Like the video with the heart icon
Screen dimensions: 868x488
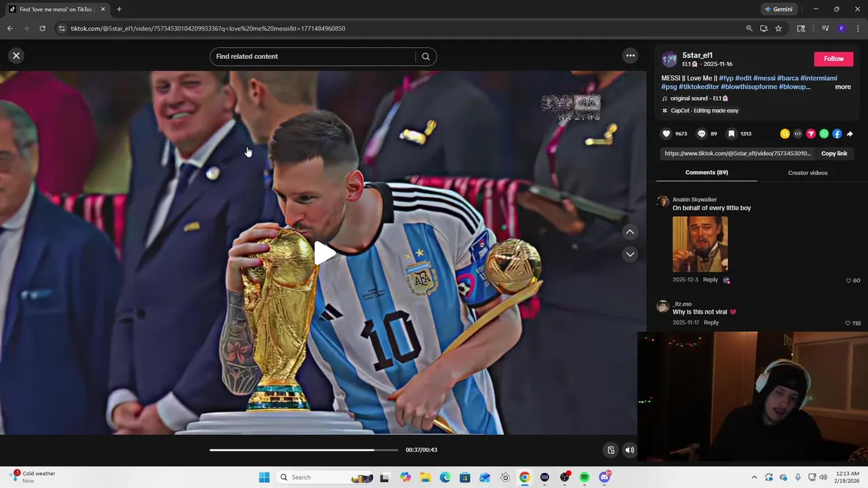click(x=667, y=134)
